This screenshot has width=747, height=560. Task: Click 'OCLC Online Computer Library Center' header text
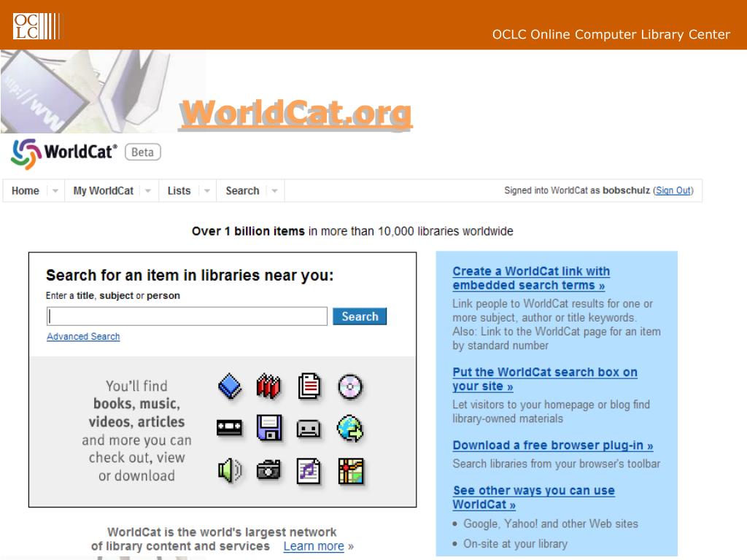(x=611, y=34)
